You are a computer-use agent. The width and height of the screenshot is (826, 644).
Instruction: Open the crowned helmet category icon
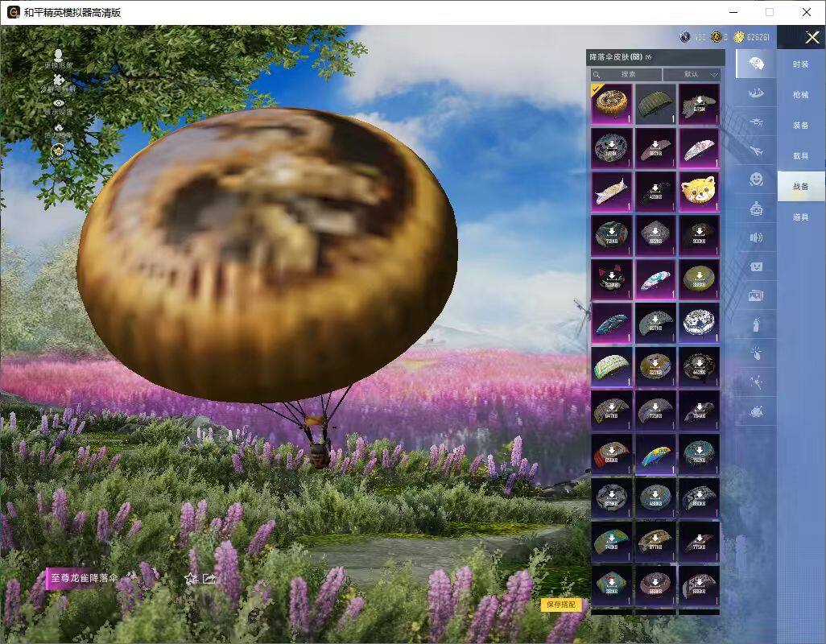pyautogui.click(x=756, y=209)
